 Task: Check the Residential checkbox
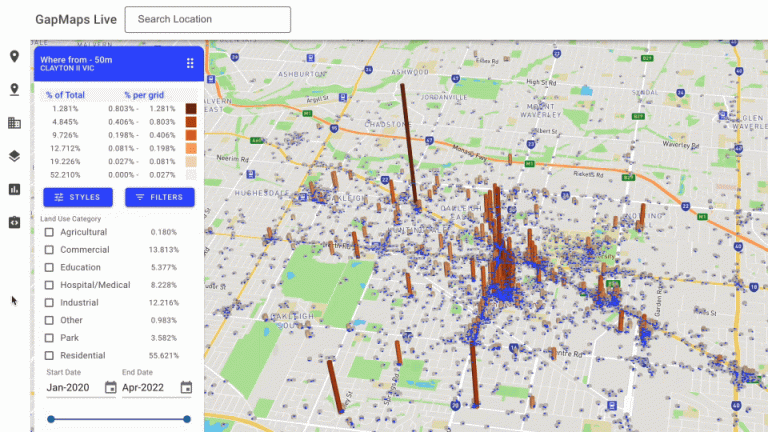point(49,355)
